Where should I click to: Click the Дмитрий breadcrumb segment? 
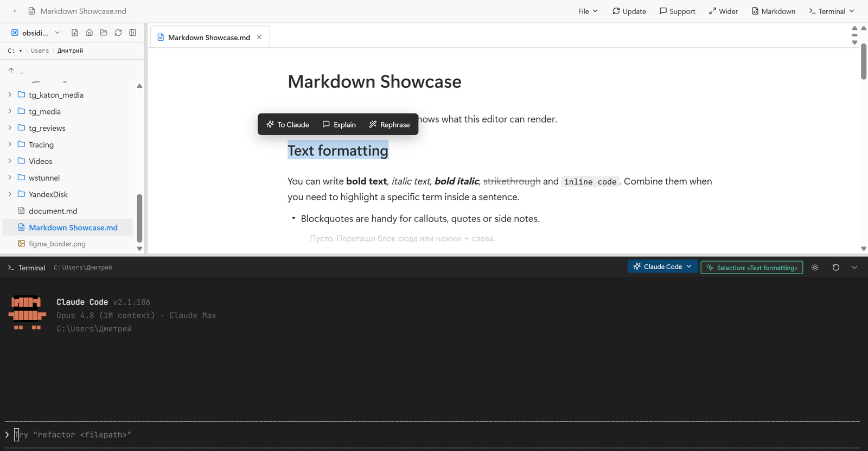pyautogui.click(x=71, y=50)
